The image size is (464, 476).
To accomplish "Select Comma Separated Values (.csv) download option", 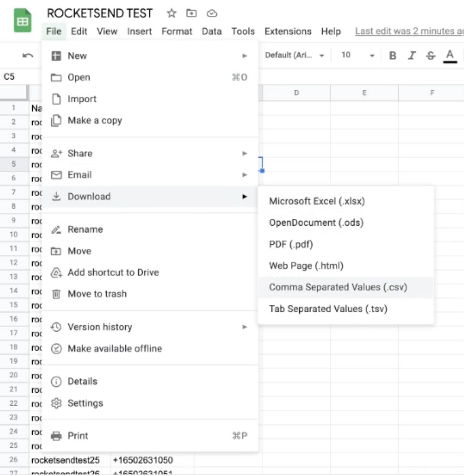I will tap(338, 287).
